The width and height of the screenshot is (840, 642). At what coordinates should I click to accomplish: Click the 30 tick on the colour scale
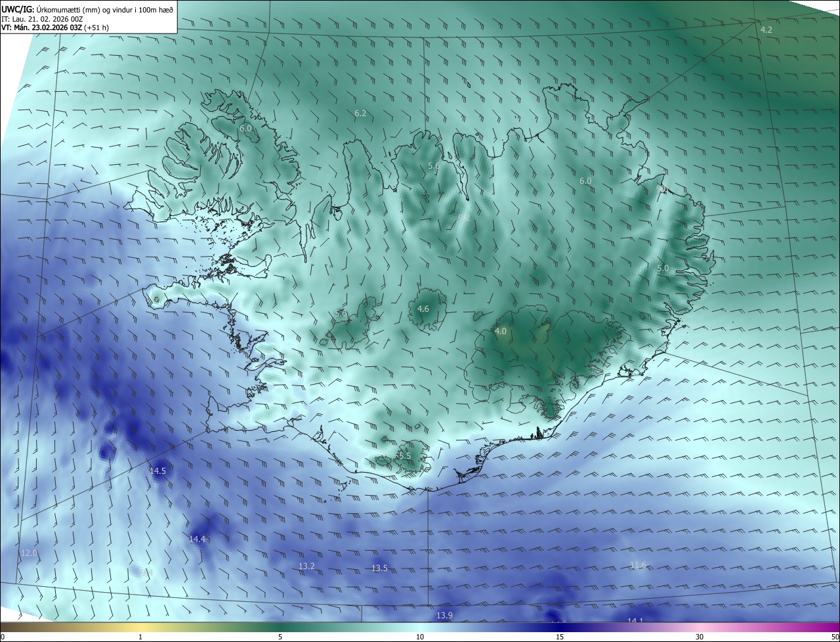(700, 637)
